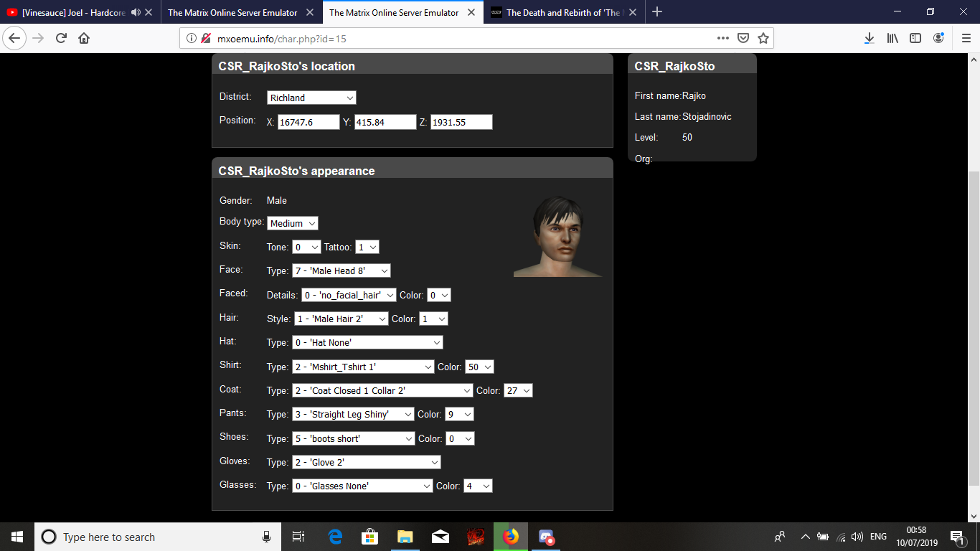This screenshot has width=980, height=551.
Task: Go to the Firefox home page
Action: click(x=84, y=39)
